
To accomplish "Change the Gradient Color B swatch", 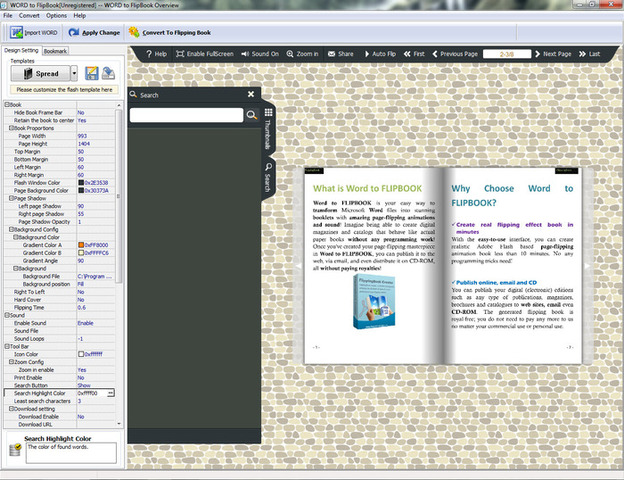I will (81, 253).
